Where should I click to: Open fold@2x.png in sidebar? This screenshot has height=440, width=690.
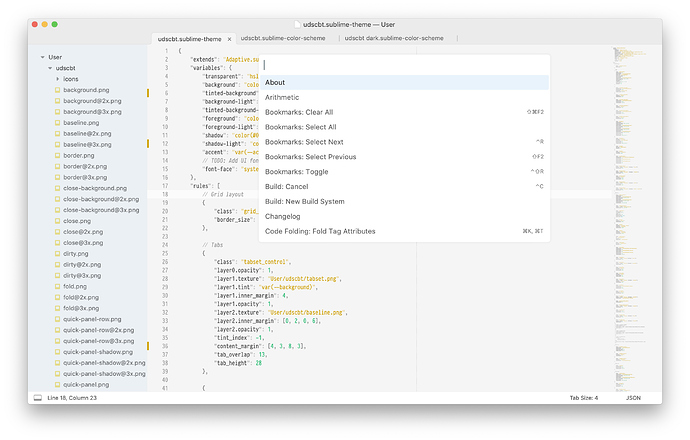click(81, 297)
